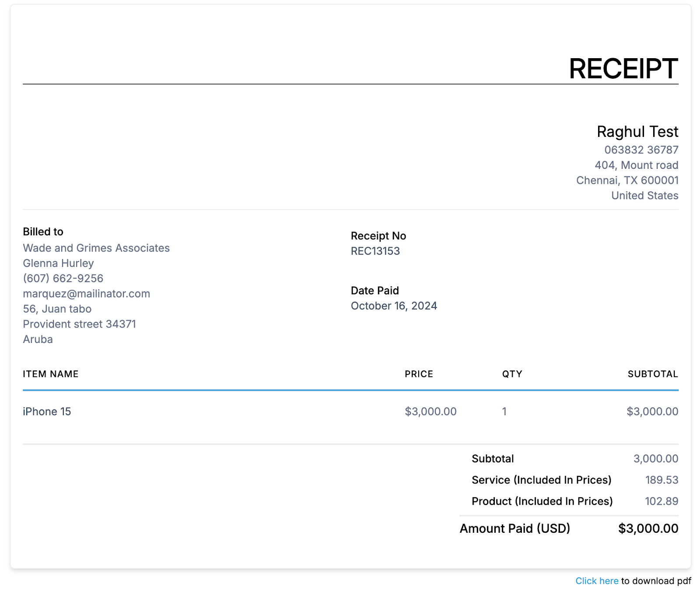700x594 pixels.
Task: Click the Service (Included In Prices) label
Action: 542,480
